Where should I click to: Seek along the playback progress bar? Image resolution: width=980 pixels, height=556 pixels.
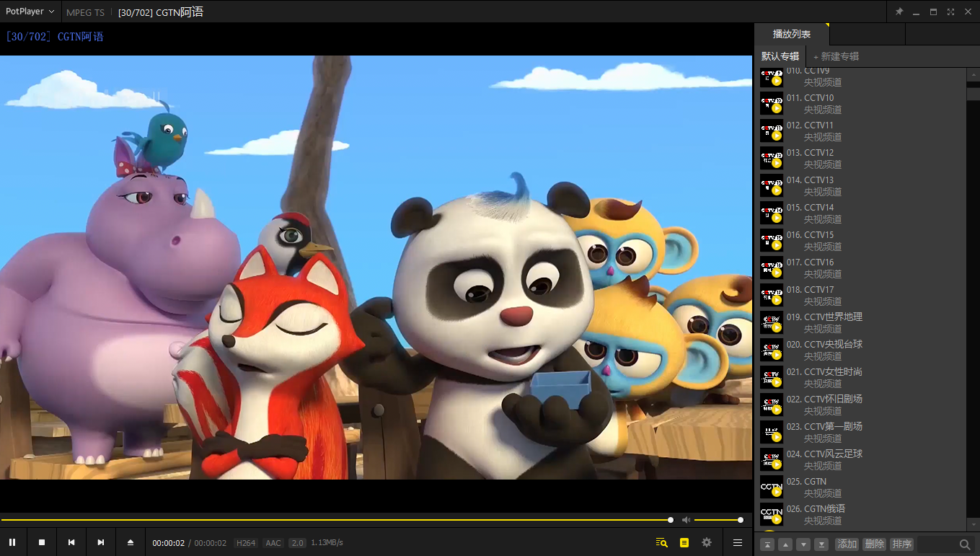pyautogui.click(x=337, y=520)
